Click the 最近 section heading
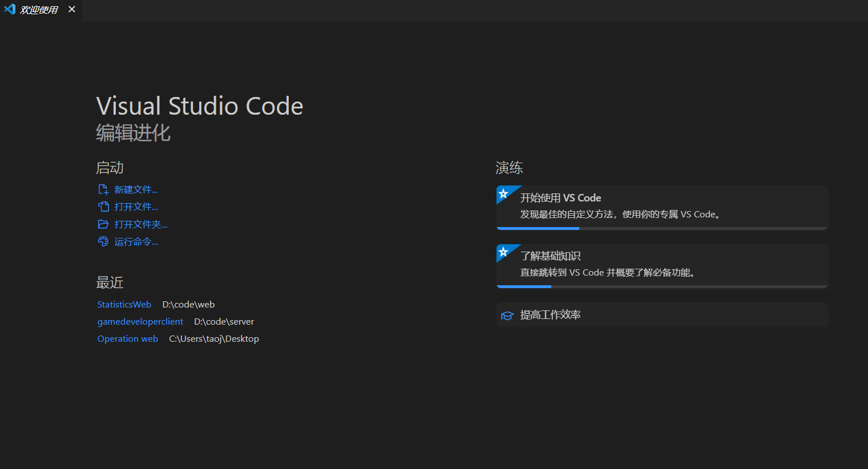Viewport: 868px width, 469px height. pyautogui.click(x=110, y=283)
